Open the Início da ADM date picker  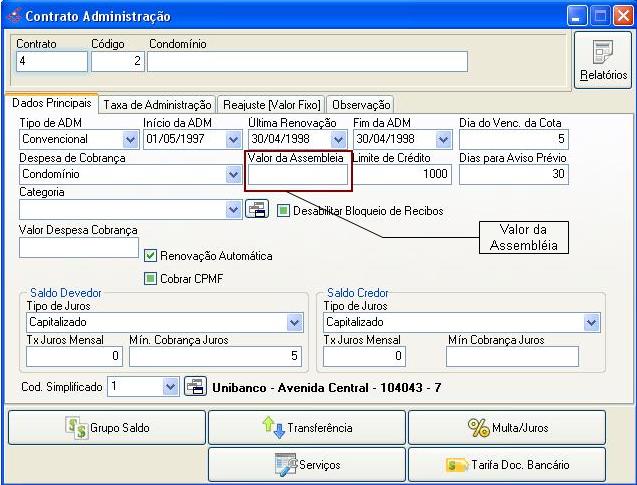(x=233, y=139)
